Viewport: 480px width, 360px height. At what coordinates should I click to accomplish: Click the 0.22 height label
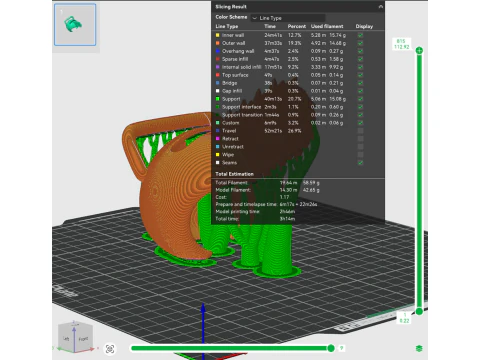pos(404,321)
